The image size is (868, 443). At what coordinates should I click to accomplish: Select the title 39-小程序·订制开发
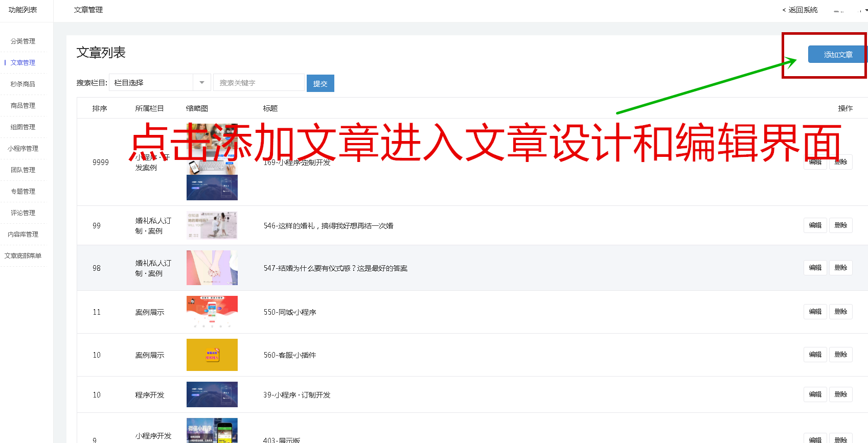297,395
